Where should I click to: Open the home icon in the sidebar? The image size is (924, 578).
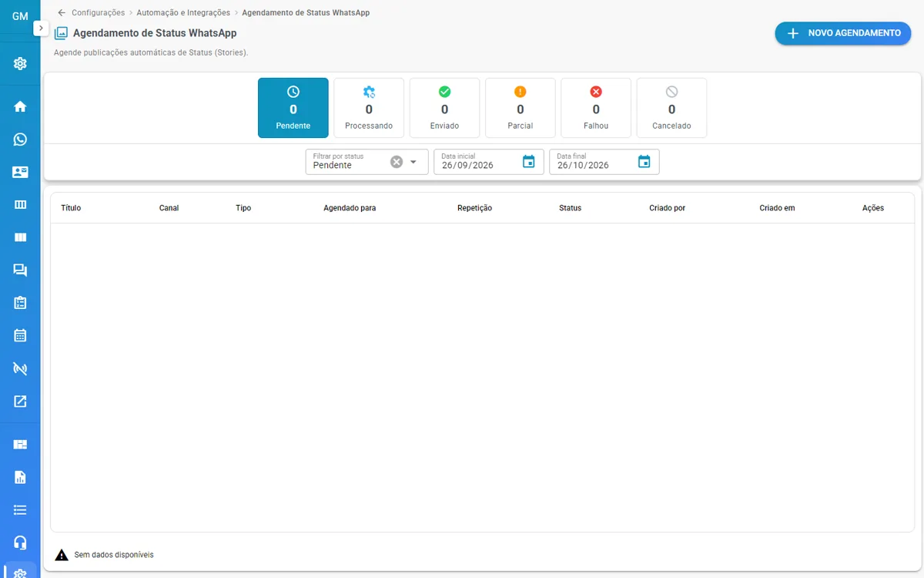(x=20, y=106)
